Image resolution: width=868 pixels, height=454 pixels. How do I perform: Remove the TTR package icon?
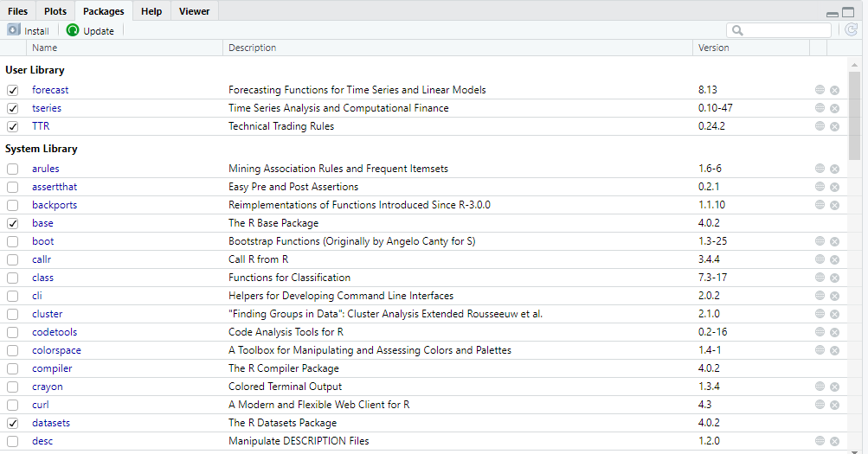click(835, 126)
